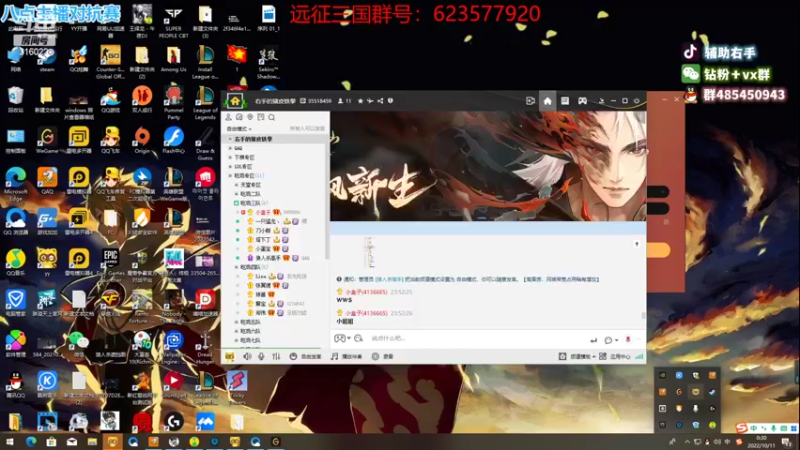This screenshot has height=450, width=800.
Task: Open the 应用中心 app center
Action: pyautogui.click(x=615, y=356)
